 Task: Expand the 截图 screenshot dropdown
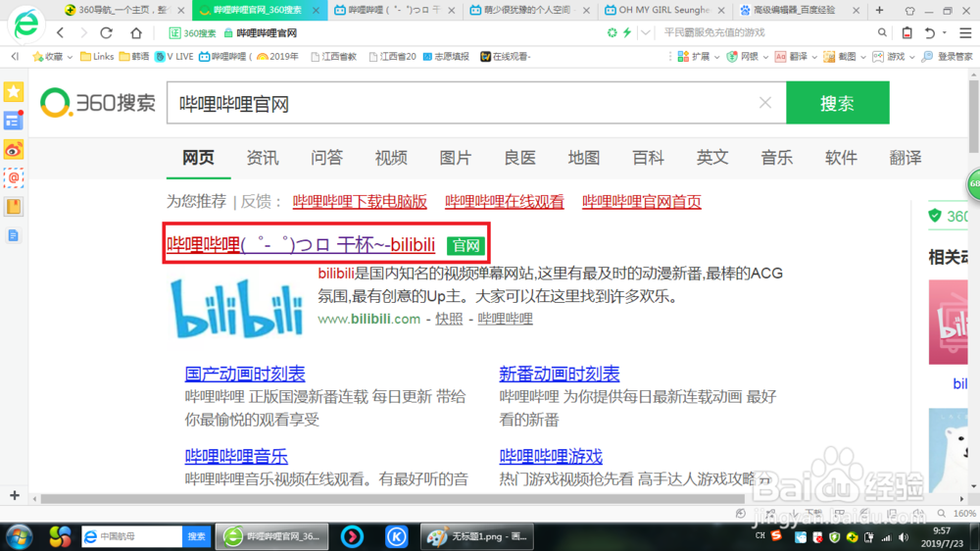coord(863,57)
